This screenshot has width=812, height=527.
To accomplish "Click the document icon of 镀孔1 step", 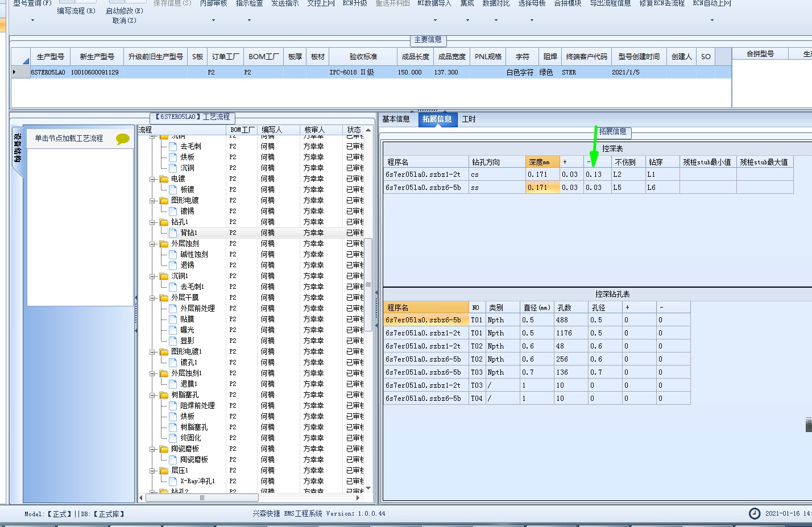I will pyautogui.click(x=173, y=362).
